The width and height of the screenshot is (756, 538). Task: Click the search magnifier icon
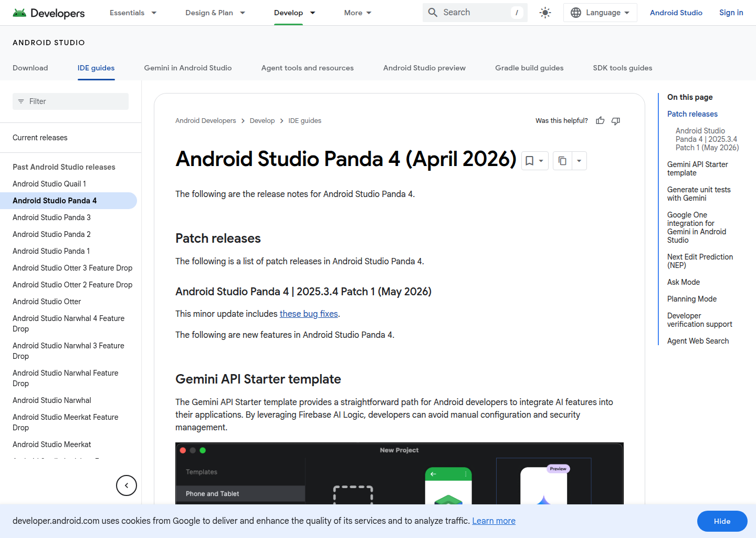click(x=433, y=13)
